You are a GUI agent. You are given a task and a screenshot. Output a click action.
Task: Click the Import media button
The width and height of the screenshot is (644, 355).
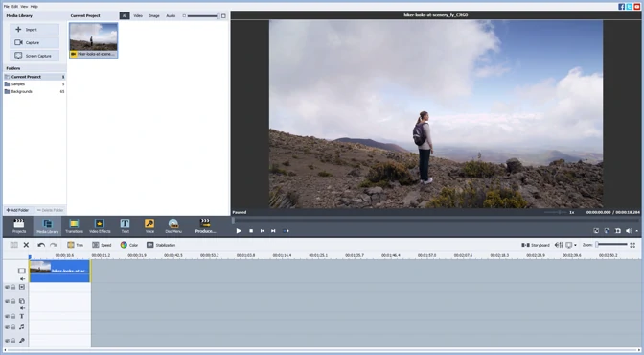point(34,30)
